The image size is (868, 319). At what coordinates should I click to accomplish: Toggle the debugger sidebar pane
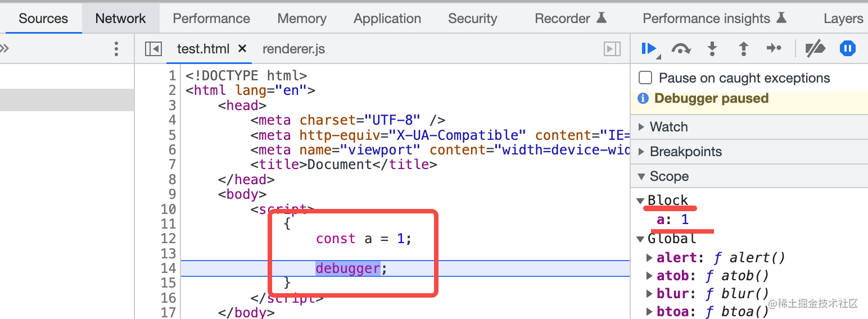coord(612,49)
